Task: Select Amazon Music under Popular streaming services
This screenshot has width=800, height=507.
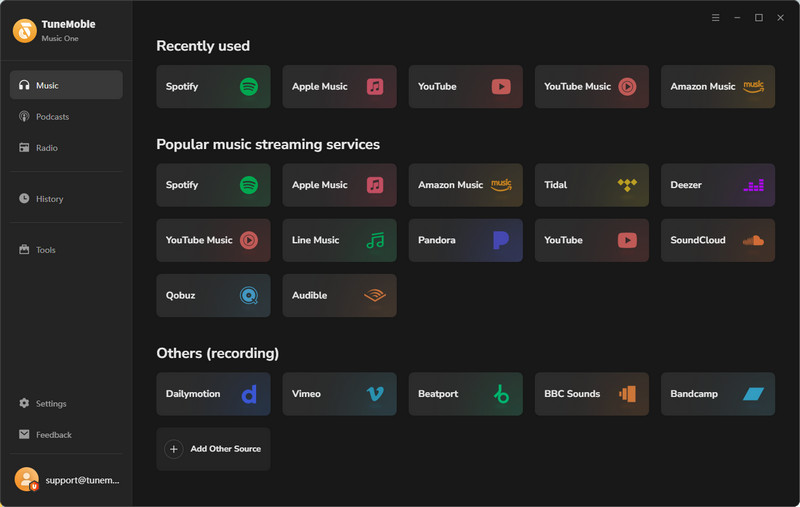Action: tap(465, 185)
